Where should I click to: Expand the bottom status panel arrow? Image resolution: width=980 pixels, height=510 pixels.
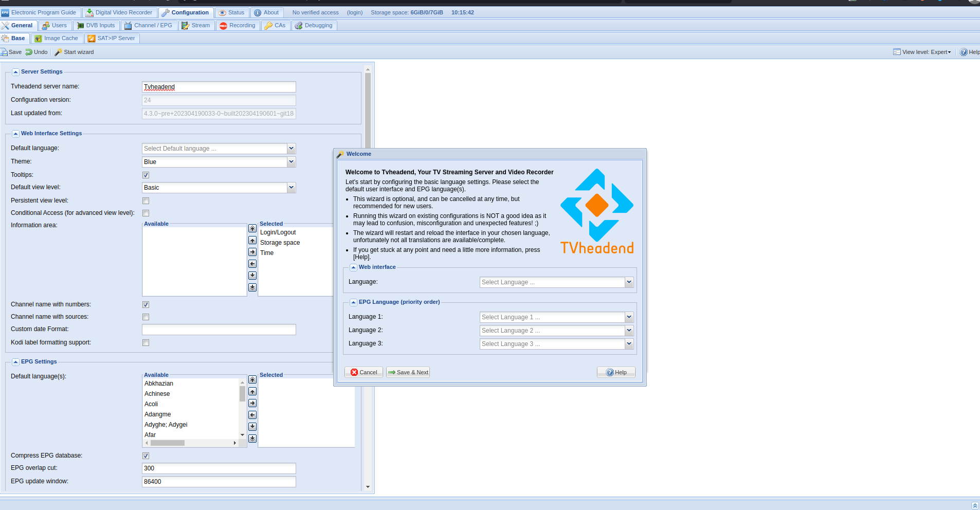975,505
